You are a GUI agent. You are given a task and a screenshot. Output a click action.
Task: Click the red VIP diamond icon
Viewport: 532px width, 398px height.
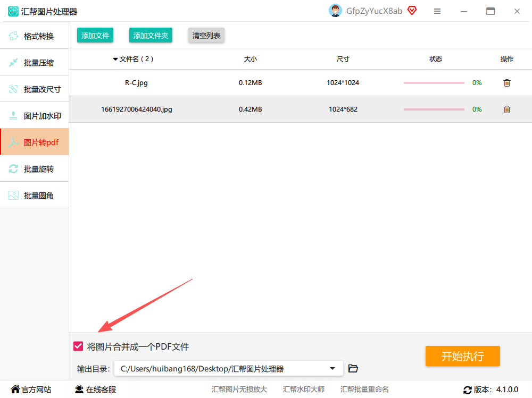point(412,11)
